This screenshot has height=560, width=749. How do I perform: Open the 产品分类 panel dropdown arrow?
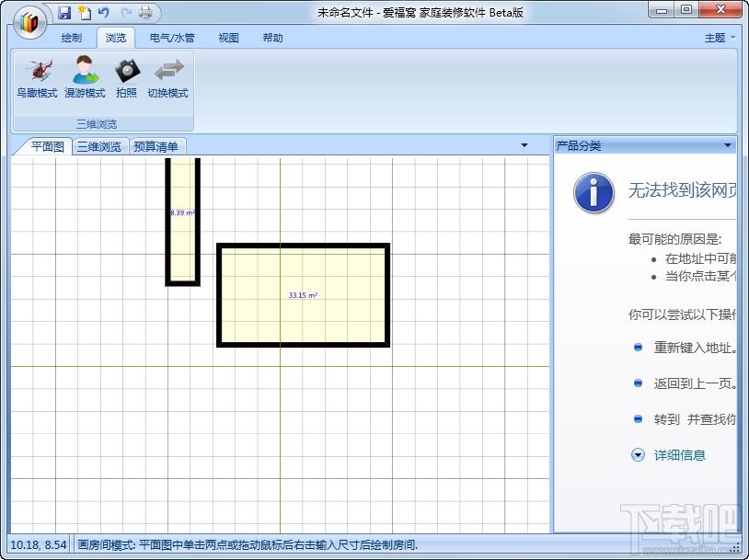click(728, 145)
